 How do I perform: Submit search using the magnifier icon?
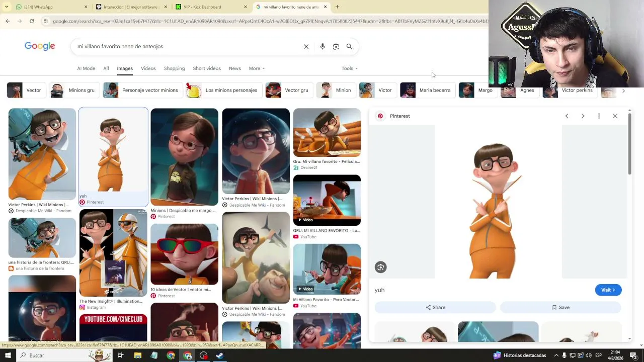(x=349, y=46)
